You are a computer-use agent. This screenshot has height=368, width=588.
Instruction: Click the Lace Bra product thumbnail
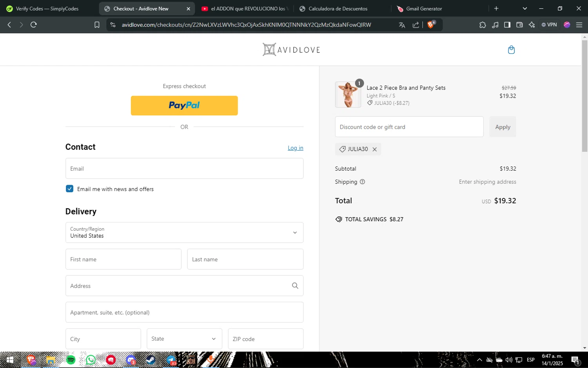[x=348, y=95]
